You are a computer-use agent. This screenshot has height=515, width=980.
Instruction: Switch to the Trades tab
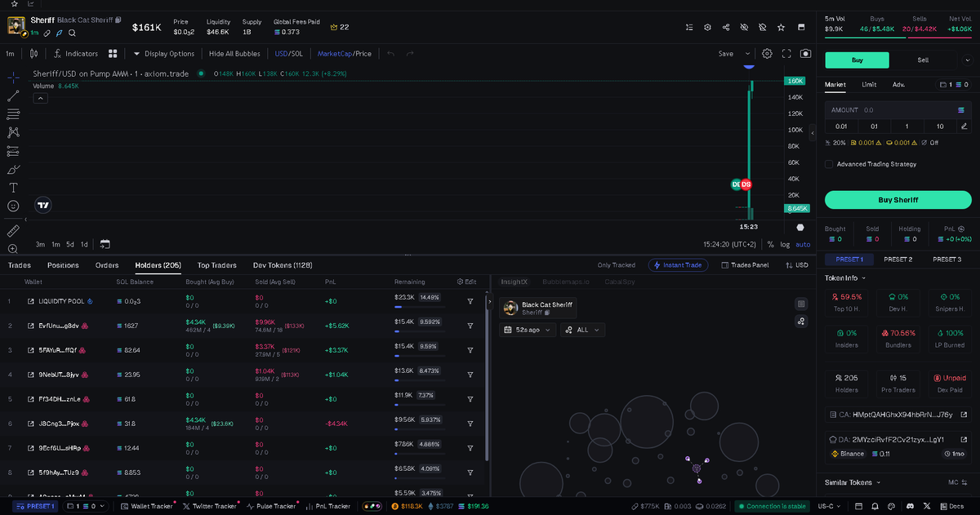[x=20, y=265]
